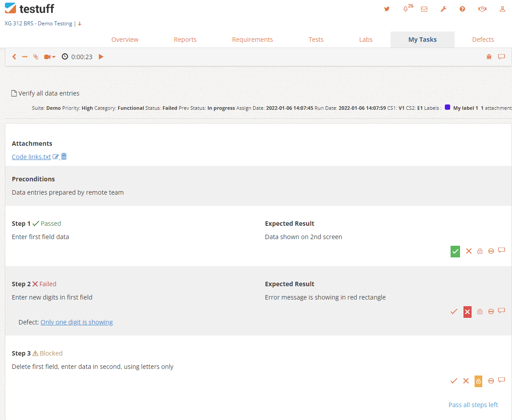Click the paperclip attach icon

(36, 57)
